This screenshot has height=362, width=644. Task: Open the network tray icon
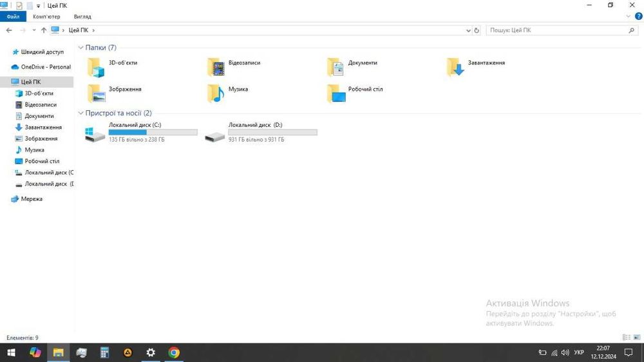click(554, 352)
